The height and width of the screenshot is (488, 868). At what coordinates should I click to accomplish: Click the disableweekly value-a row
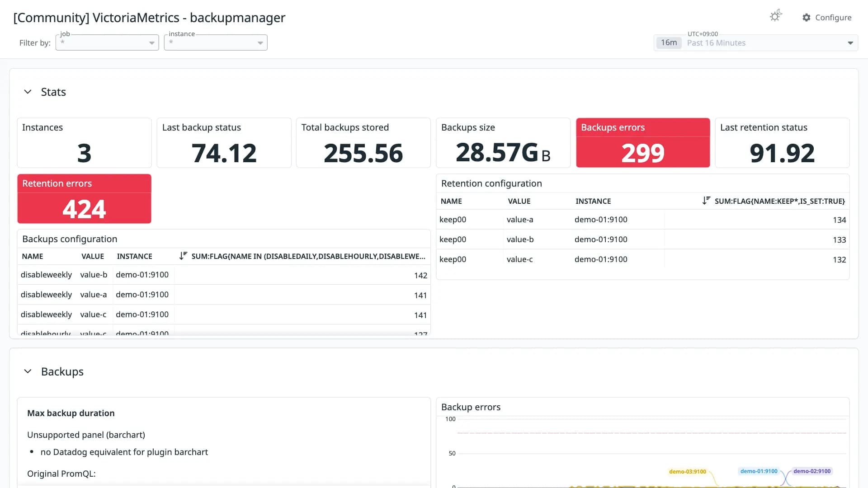click(x=224, y=295)
